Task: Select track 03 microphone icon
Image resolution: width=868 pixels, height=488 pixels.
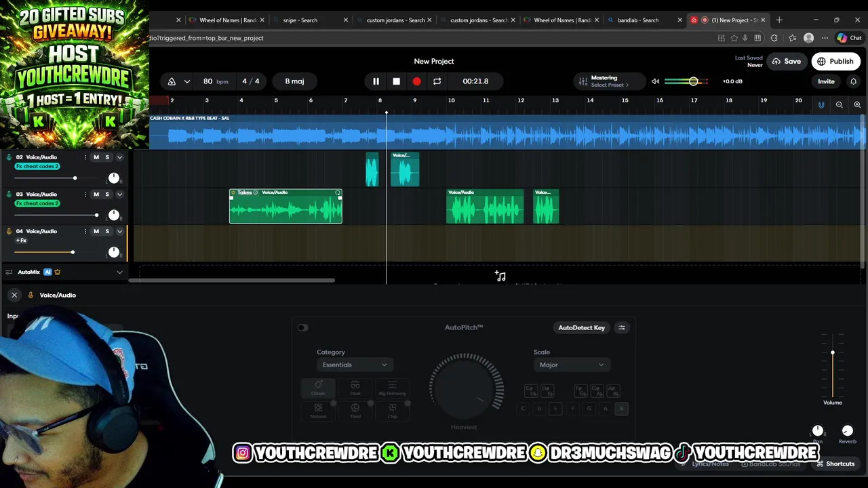Action: tap(9, 195)
